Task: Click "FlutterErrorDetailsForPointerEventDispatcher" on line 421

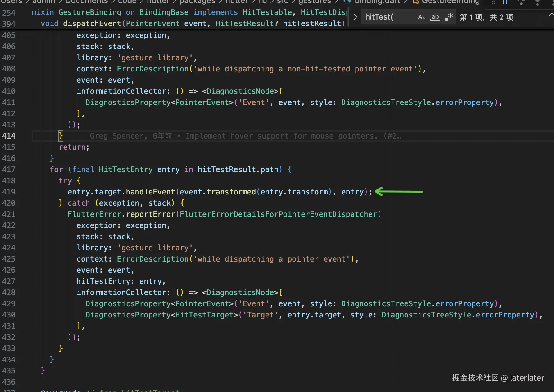Action: coord(278,214)
